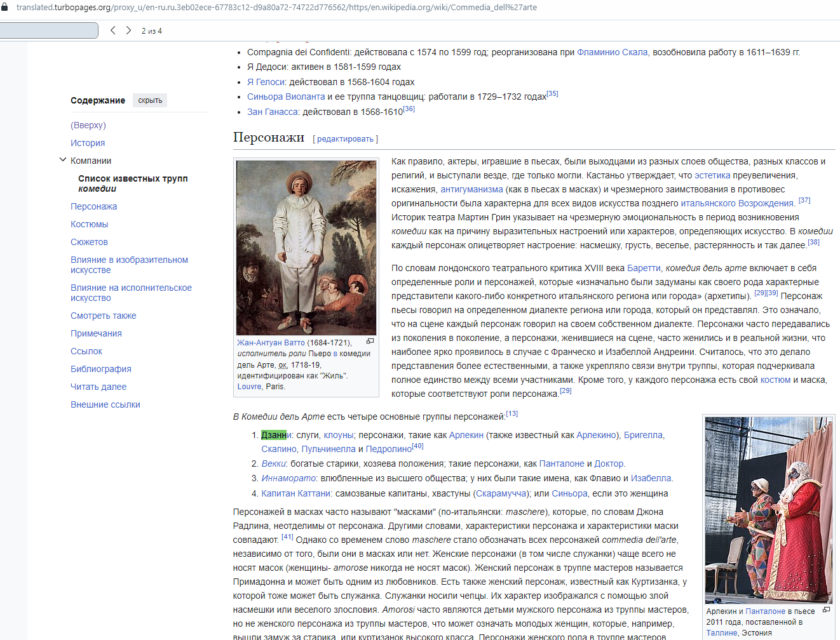Open footnote reference 40
The width and height of the screenshot is (840, 640).
pos(417,446)
